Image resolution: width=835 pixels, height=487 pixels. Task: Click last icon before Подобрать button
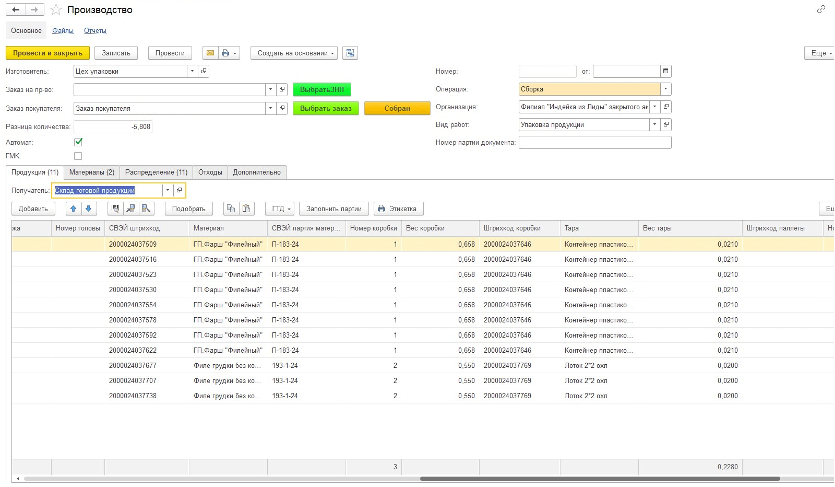(146, 209)
